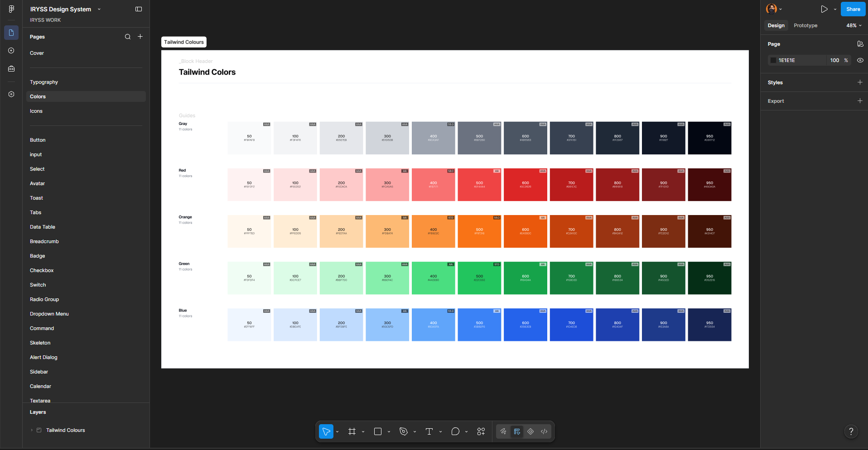Open the Actions components tool
Image resolution: width=868 pixels, height=450 pixels.
(x=481, y=431)
